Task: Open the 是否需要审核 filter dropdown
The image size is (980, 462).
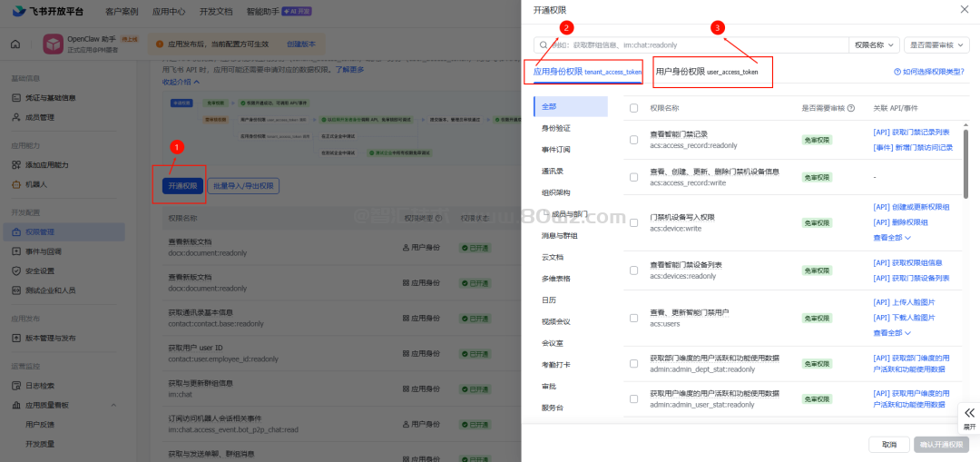Action: (x=936, y=44)
